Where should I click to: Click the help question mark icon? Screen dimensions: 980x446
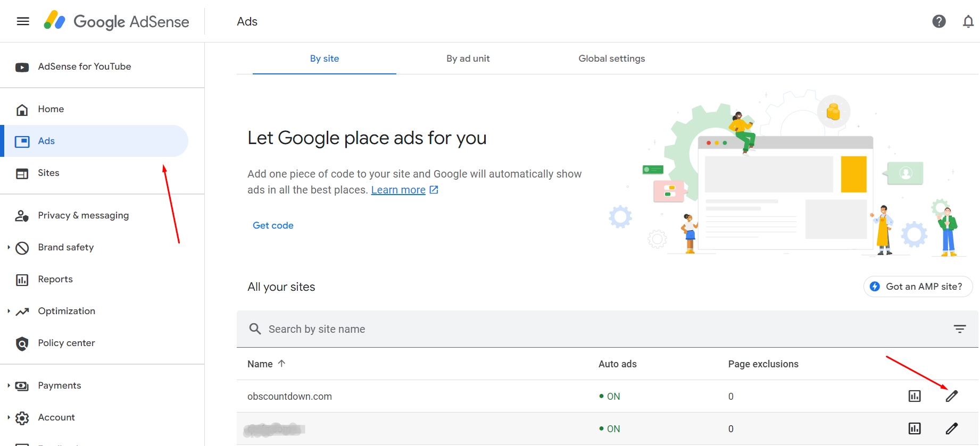point(939,21)
